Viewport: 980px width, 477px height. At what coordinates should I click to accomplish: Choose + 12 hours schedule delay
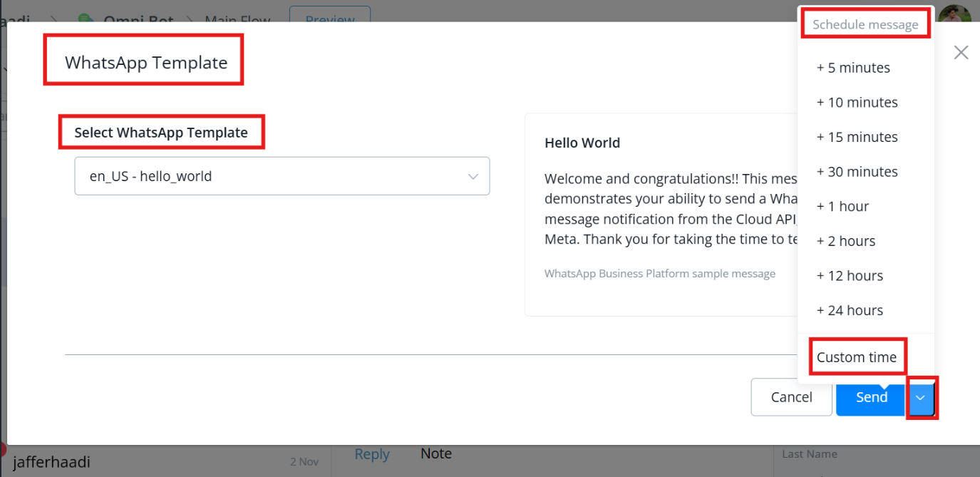[x=850, y=276]
